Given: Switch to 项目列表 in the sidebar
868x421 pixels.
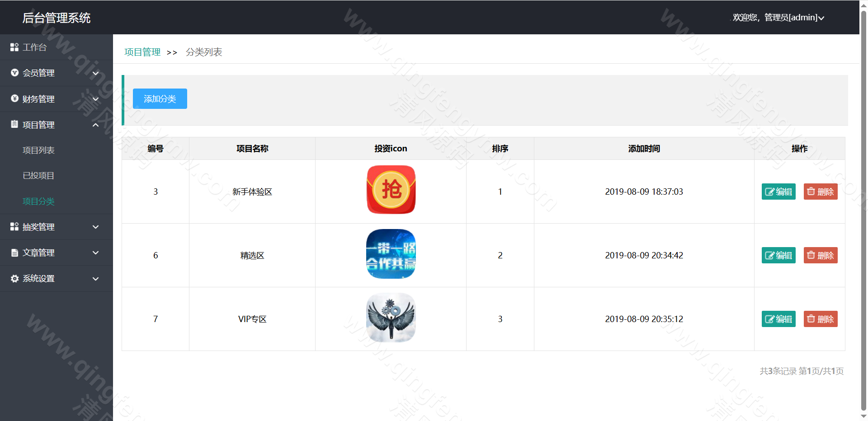Looking at the screenshot, I should (x=38, y=150).
